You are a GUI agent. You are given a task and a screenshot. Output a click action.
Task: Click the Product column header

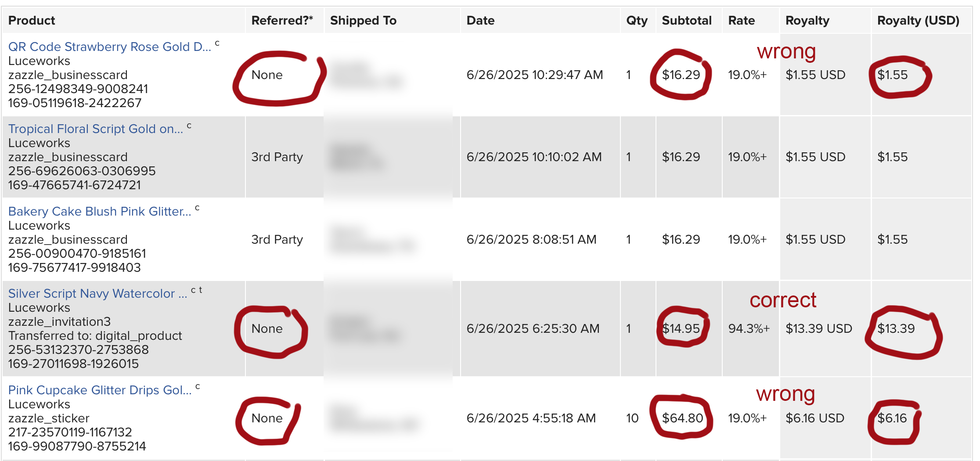click(x=32, y=20)
